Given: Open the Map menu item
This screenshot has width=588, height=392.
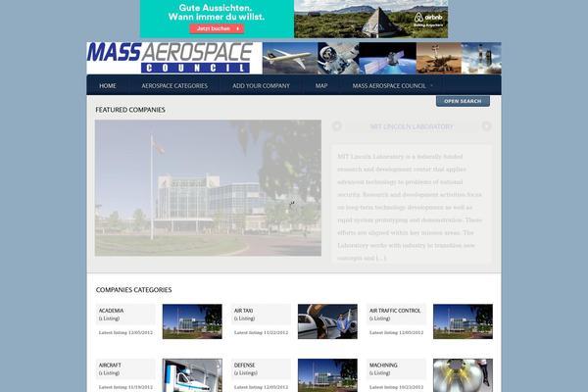Looking at the screenshot, I should pyautogui.click(x=321, y=86).
